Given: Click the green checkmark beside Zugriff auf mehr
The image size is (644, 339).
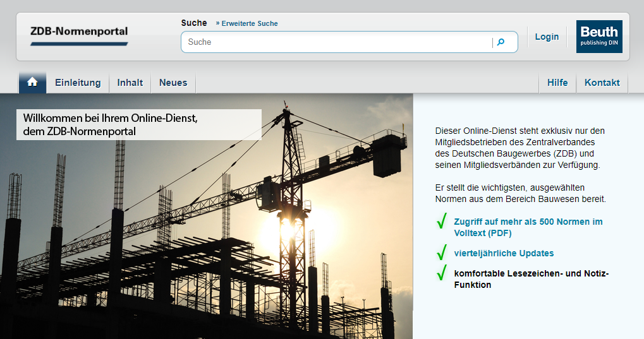Looking at the screenshot, I should (x=442, y=221).
